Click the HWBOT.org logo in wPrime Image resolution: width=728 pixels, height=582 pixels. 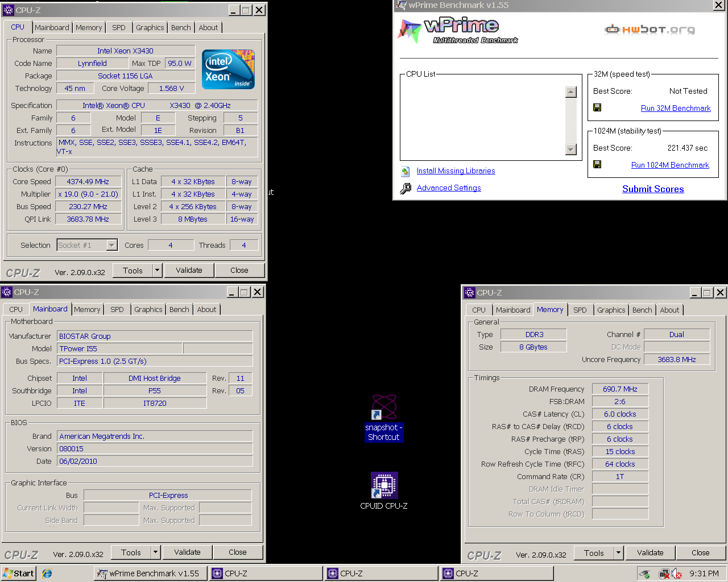(650, 29)
